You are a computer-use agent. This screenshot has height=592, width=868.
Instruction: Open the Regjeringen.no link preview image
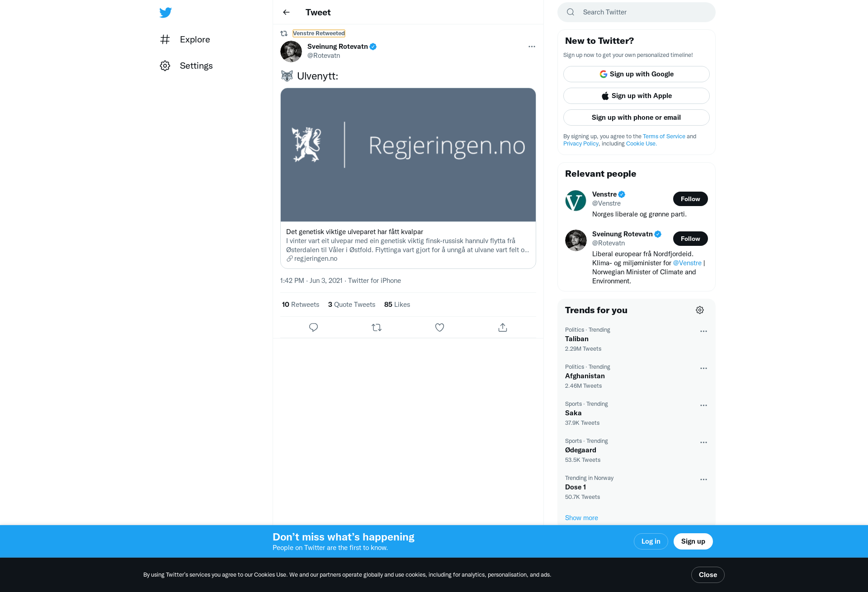click(x=408, y=155)
